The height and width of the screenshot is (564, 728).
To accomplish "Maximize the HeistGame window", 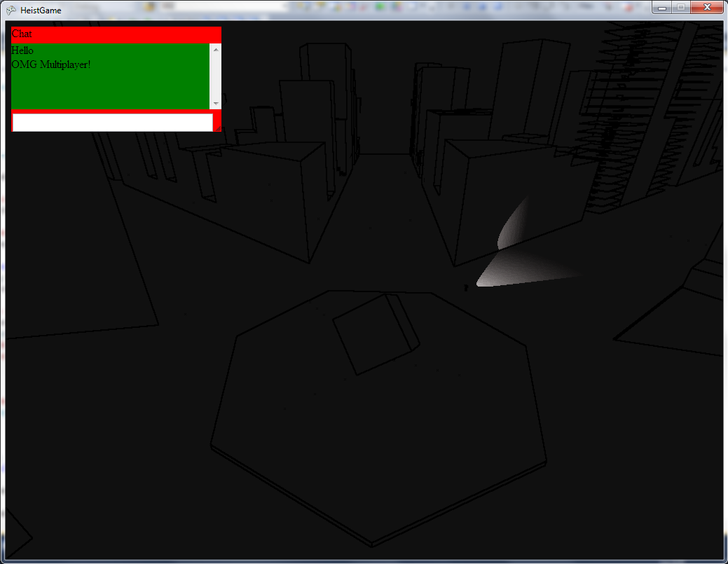I will 681,8.
